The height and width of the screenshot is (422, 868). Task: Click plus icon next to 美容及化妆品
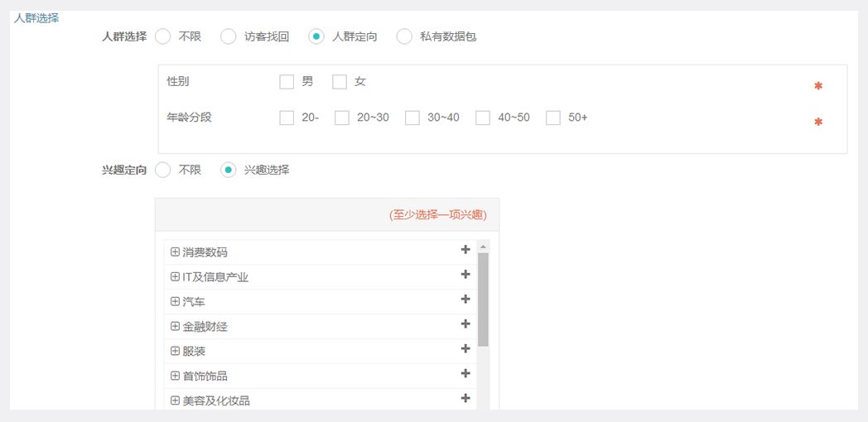[x=465, y=399]
